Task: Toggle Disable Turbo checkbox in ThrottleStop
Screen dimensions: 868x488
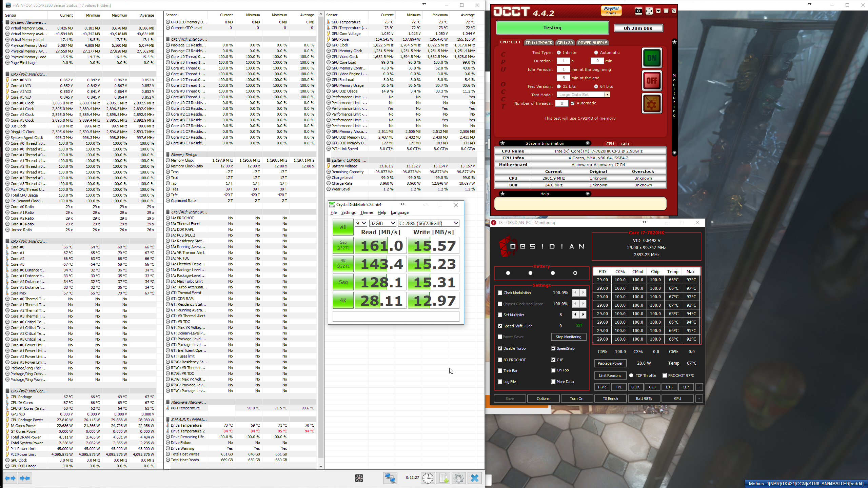Action: point(500,348)
